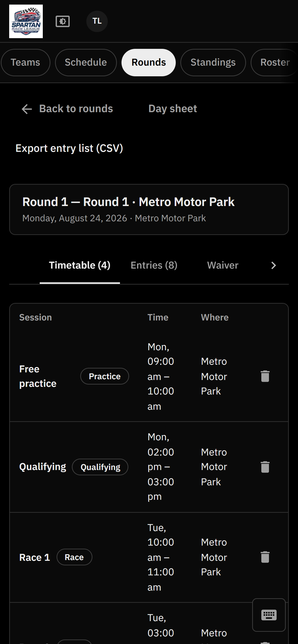Go to the Roster nav tab
This screenshot has height=644, width=298.
tap(275, 63)
